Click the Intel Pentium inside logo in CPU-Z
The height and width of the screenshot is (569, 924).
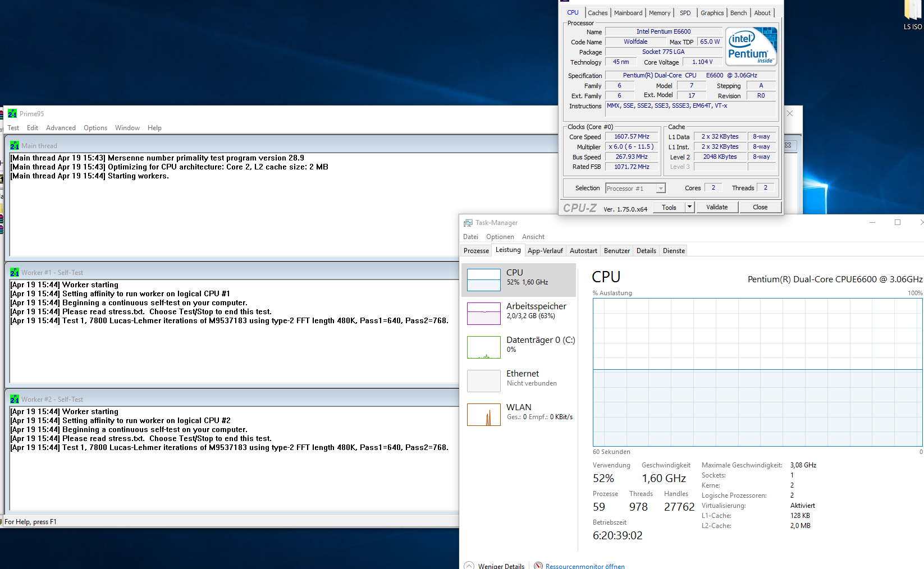[x=751, y=47]
